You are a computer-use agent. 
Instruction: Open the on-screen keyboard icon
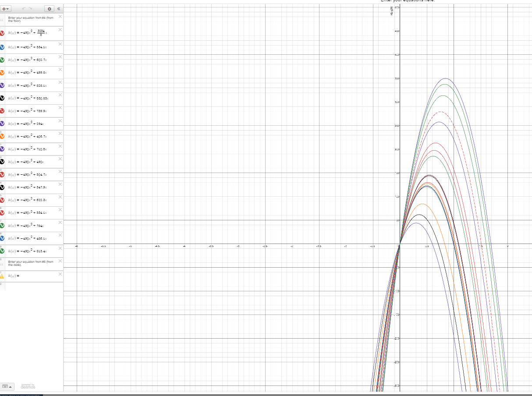point(6,386)
